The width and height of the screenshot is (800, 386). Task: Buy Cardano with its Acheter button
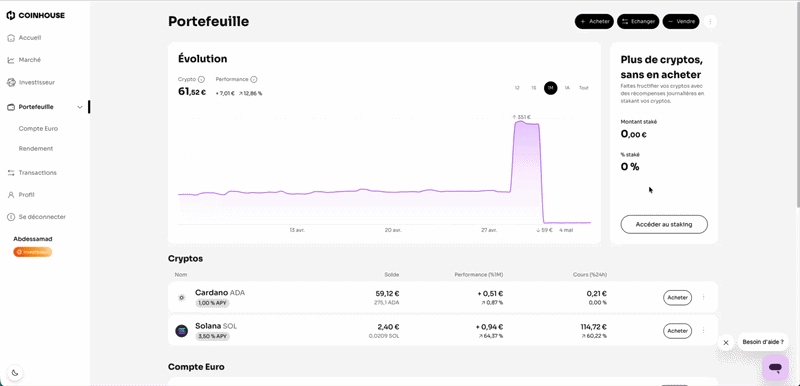(x=678, y=297)
